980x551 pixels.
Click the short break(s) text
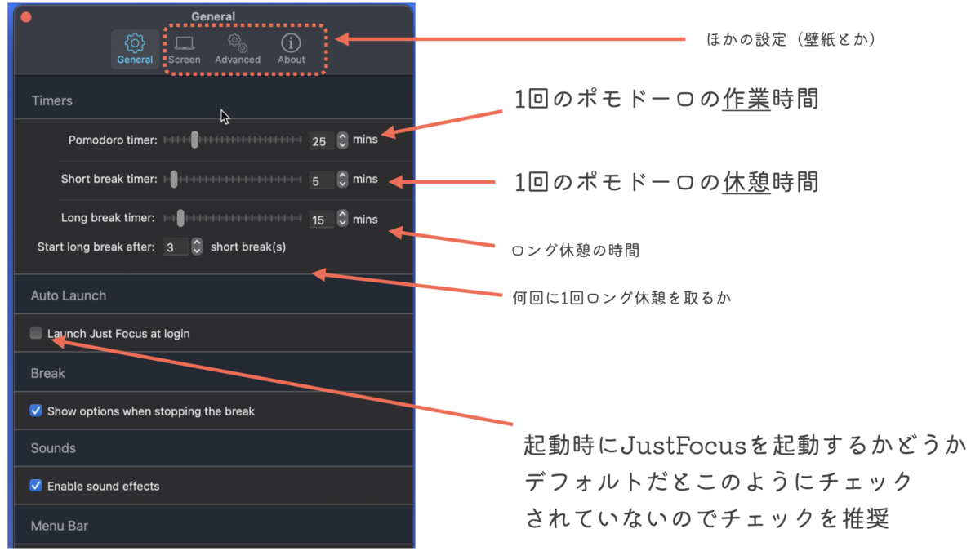(x=248, y=246)
